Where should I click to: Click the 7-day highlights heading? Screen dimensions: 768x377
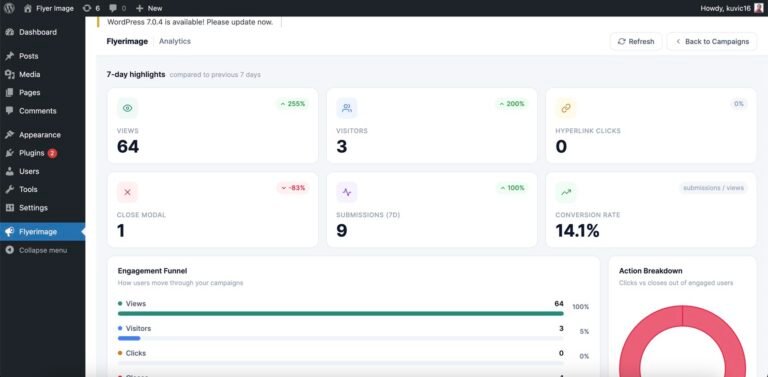[x=136, y=75]
